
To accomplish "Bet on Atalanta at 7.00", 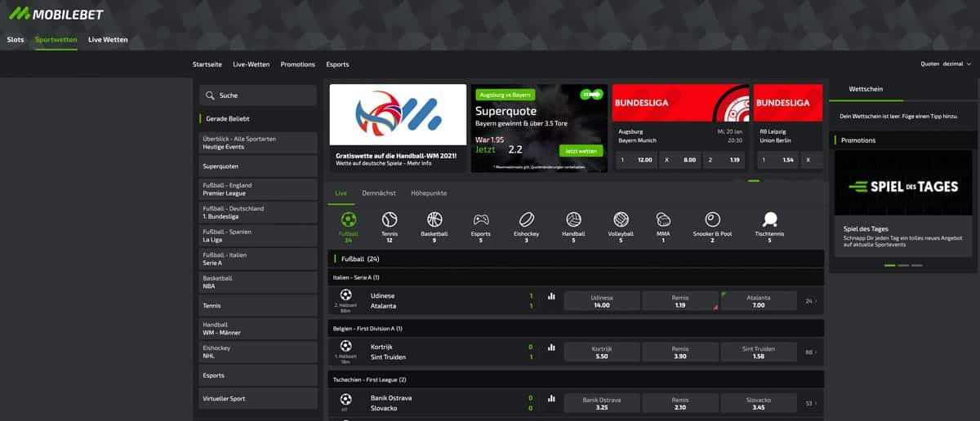I will (758, 301).
